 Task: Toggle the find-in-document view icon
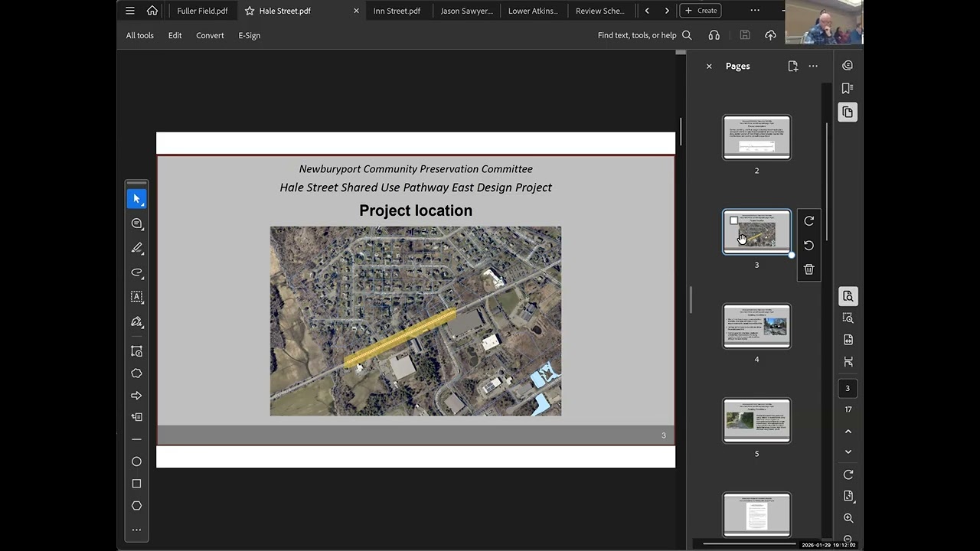(848, 296)
